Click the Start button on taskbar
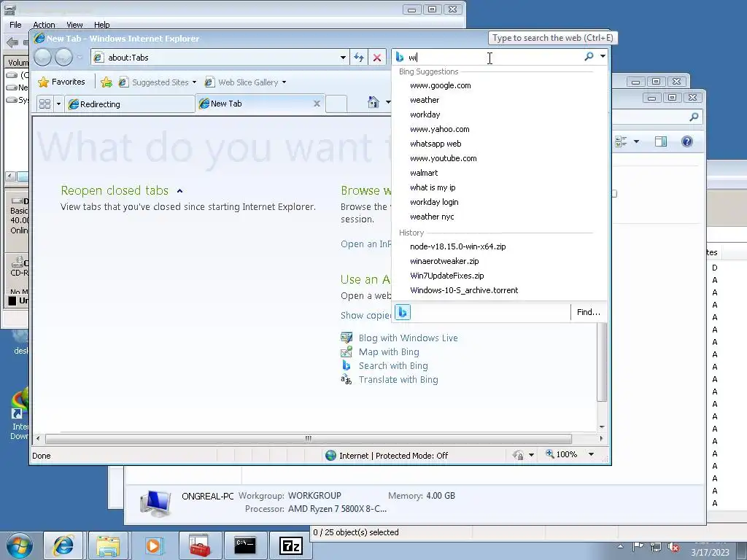747x560 pixels. pyautogui.click(x=20, y=545)
